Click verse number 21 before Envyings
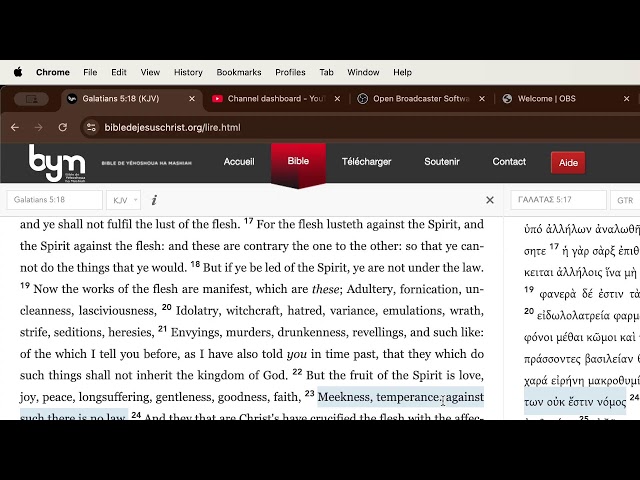The width and height of the screenshot is (640, 480). [x=162, y=329]
